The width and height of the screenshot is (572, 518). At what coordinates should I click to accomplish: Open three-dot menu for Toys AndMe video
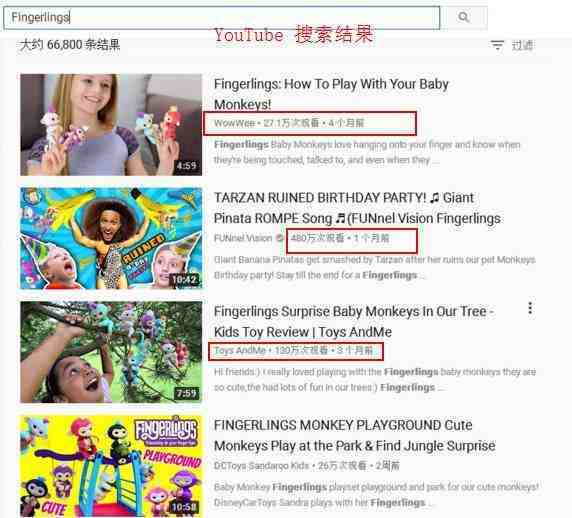click(x=530, y=309)
